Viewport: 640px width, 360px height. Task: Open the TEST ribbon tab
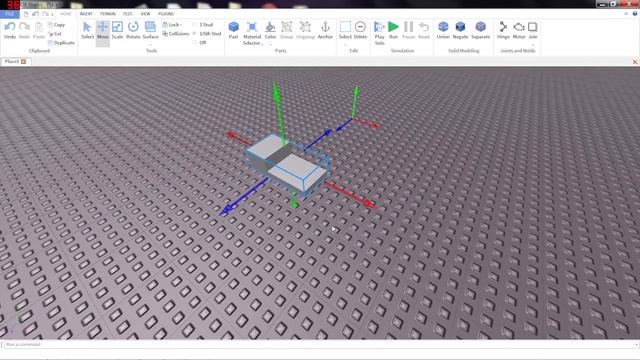(128, 14)
